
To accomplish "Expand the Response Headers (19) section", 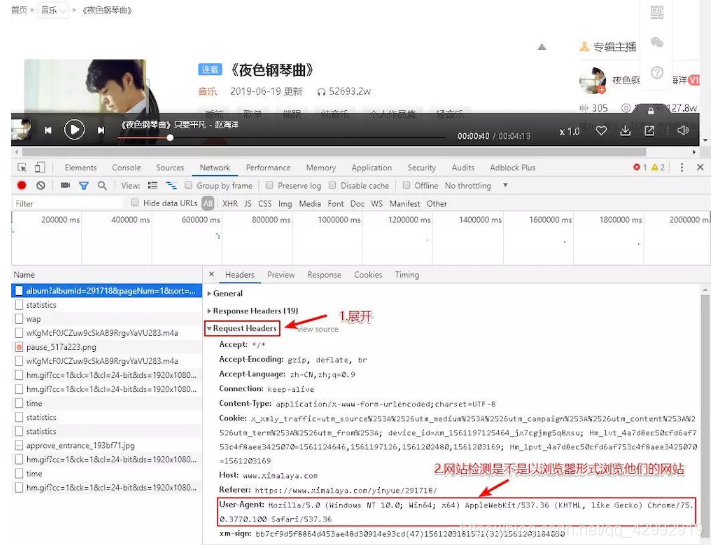I will point(253,311).
